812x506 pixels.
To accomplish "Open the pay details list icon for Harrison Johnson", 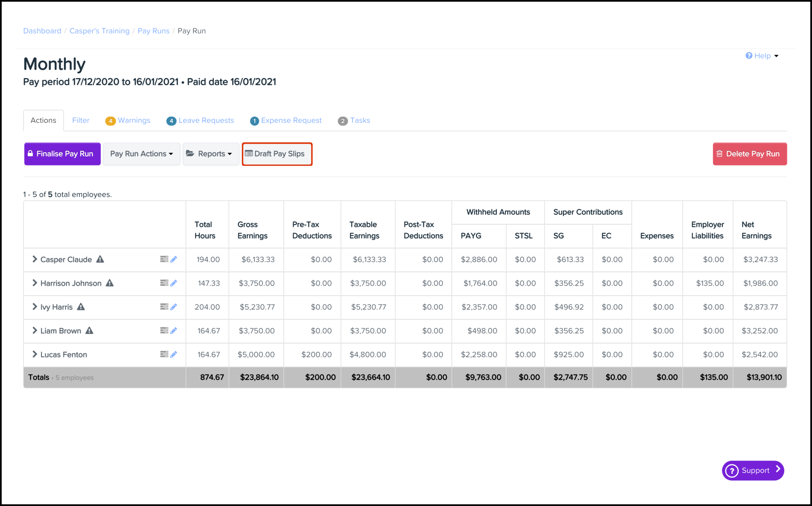I will click(164, 283).
